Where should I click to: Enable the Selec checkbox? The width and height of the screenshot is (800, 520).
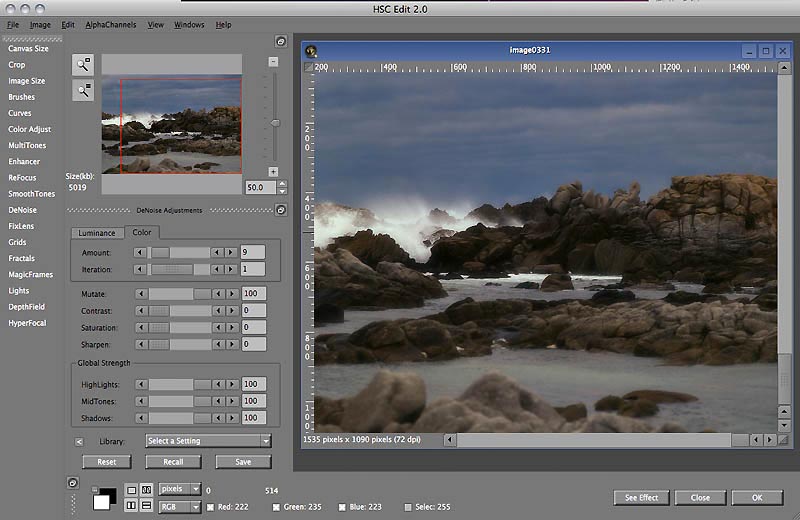click(x=408, y=507)
